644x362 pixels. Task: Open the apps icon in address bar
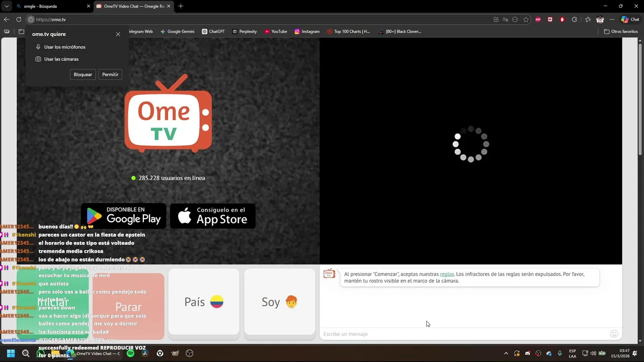coord(496,20)
